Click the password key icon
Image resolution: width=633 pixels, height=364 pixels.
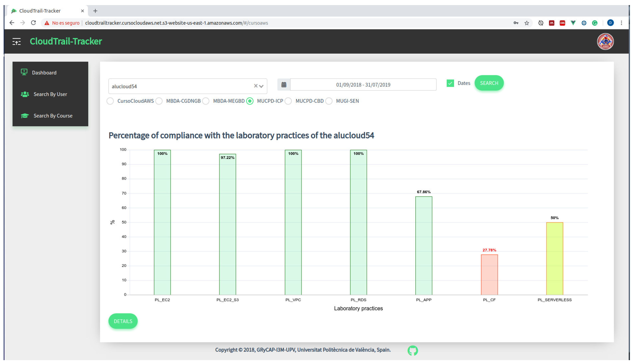pos(516,23)
